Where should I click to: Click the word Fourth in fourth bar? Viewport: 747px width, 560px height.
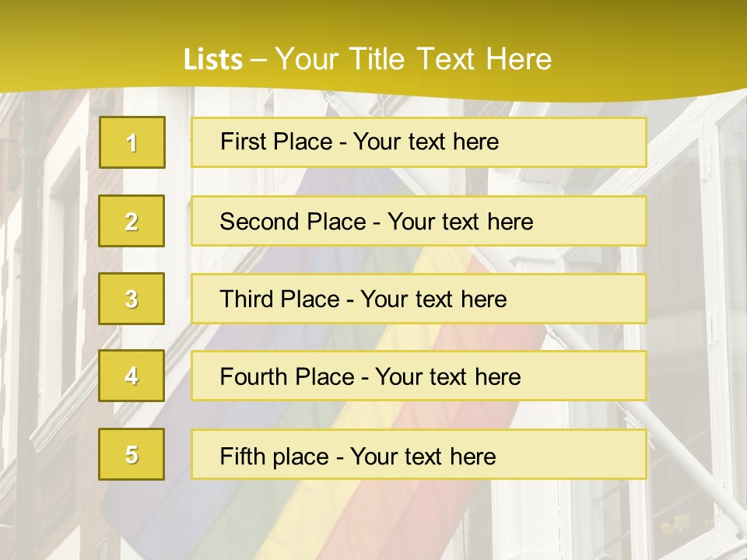[x=252, y=376]
